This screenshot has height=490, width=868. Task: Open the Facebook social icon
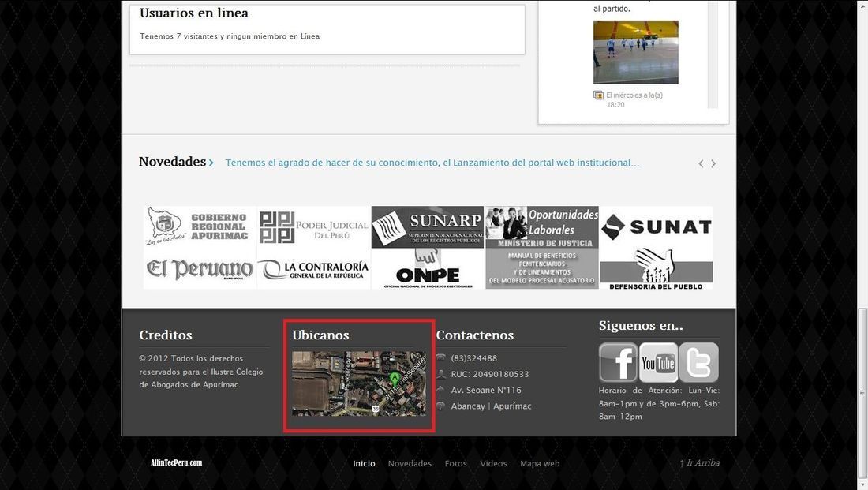619,363
